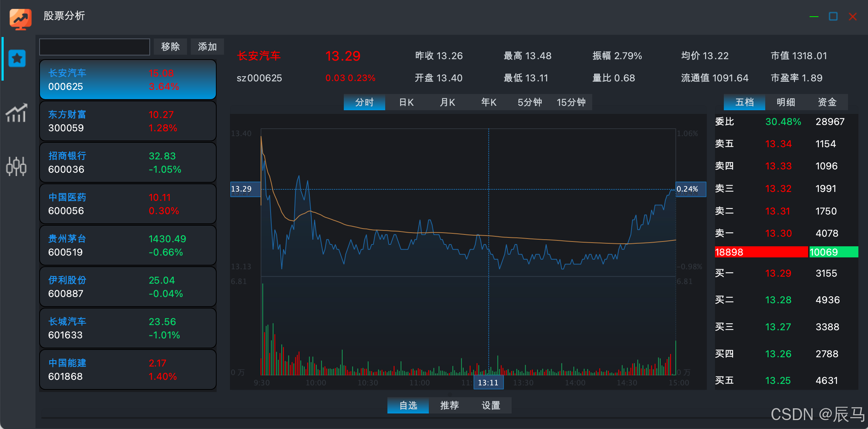The height and width of the screenshot is (429, 868).
Task: Switch to the 月K chart tab
Action: (x=447, y=102)
